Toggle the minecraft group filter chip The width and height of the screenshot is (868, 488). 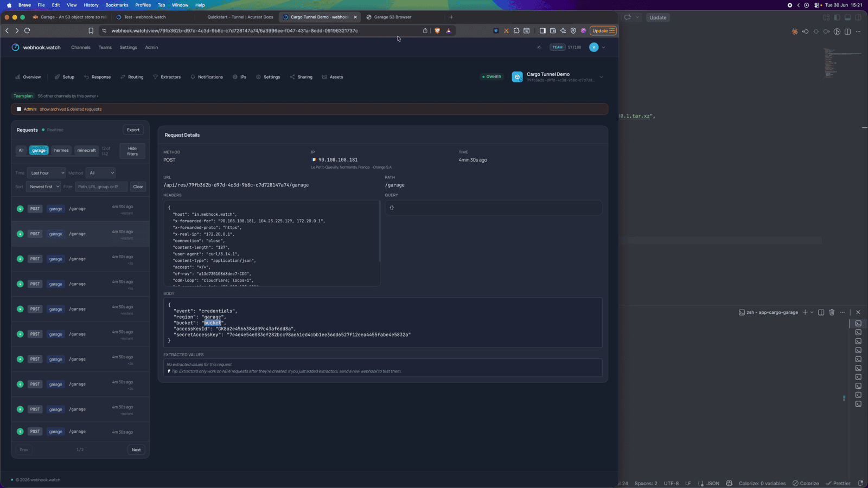coord(86,150)
